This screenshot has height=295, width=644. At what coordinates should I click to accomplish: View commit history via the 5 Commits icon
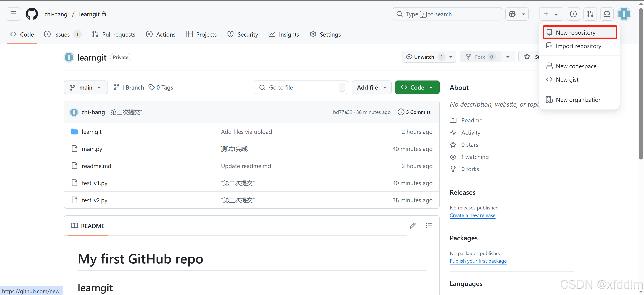coord(414,112)
